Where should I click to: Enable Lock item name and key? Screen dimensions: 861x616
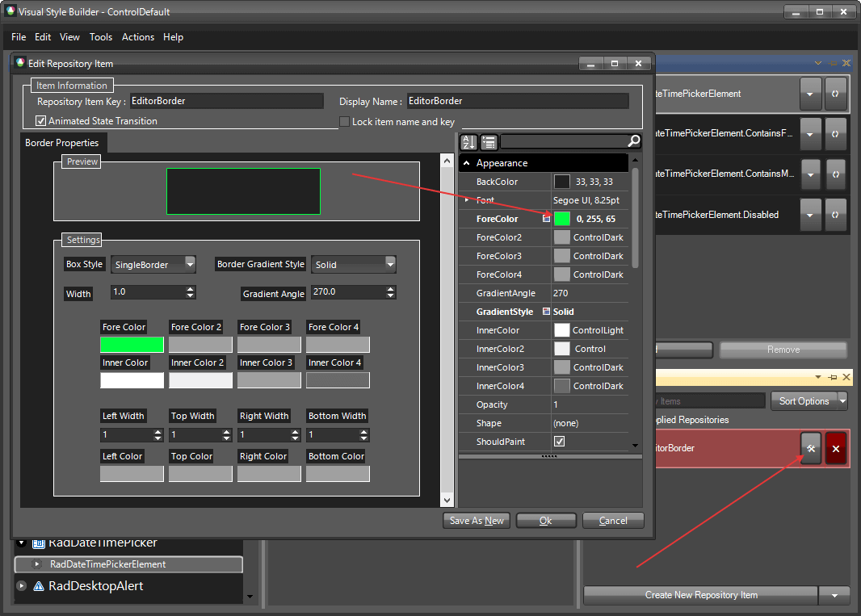pos(345,120)
